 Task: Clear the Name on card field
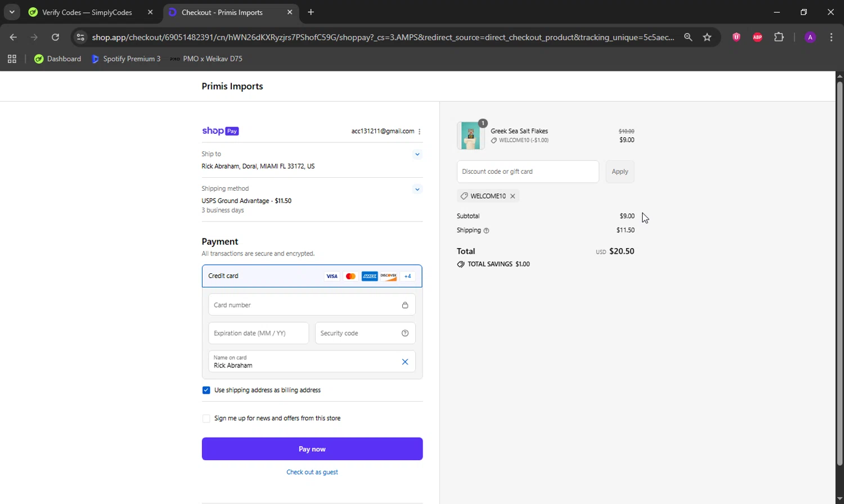[405, 362]
